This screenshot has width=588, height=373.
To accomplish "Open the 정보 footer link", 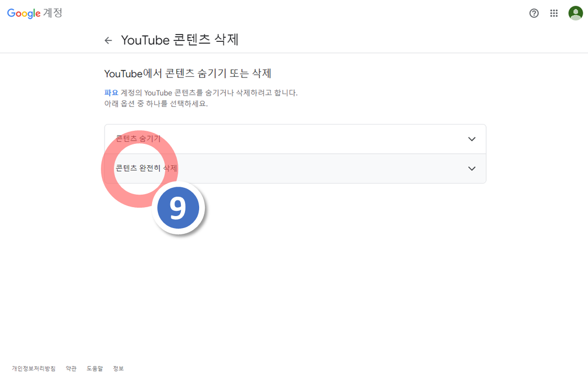I will coord(118,368).
